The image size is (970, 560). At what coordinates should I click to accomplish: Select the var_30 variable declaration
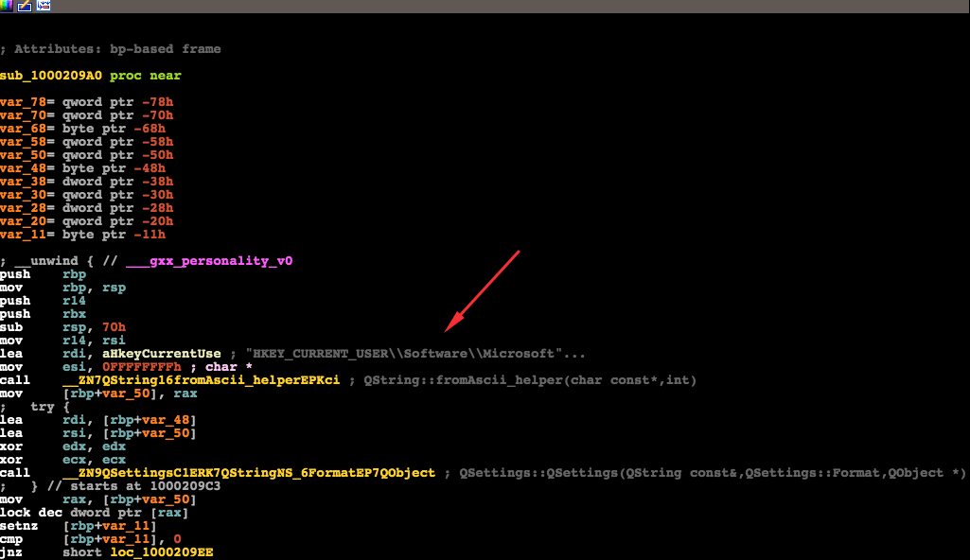(87, 195)
